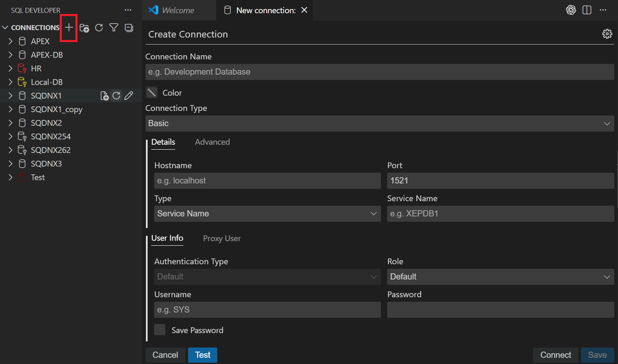
Task: Click the SQDNX262 database icon
Action: tap(22, 150)
